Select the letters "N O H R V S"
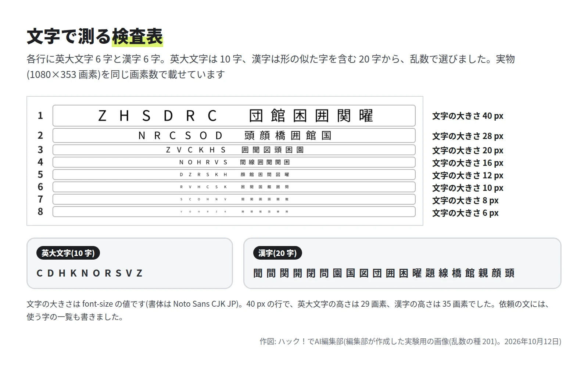This screenshot has width=588, height=367. point(203,162)
